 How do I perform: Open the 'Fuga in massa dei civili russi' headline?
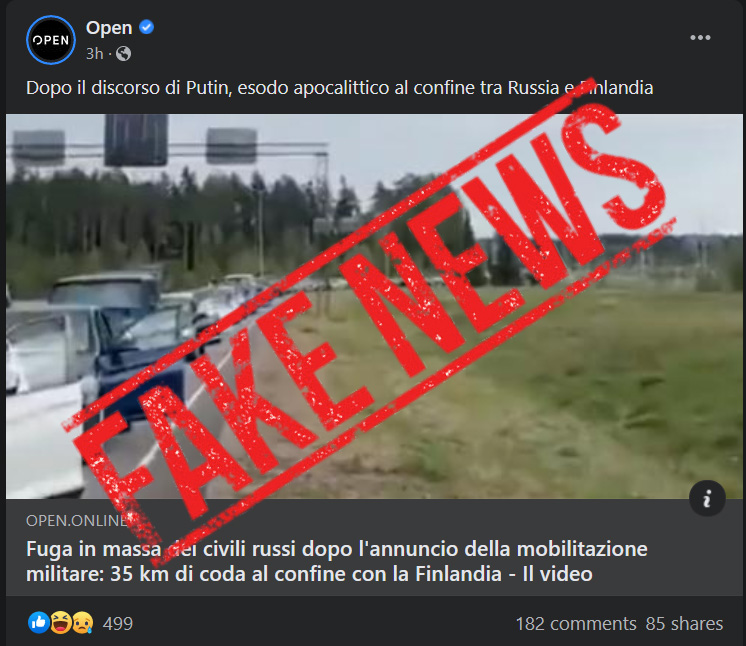pyautogui.click(x=336, y=561)
